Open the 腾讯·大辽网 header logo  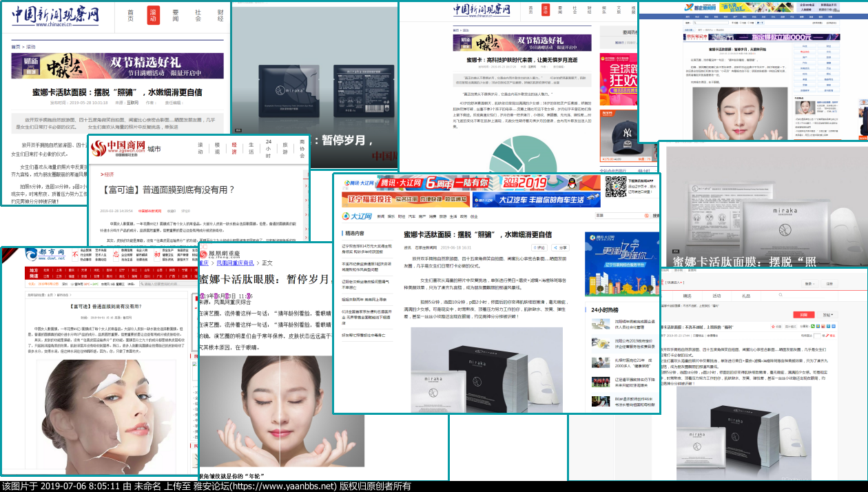coord(359,182)
